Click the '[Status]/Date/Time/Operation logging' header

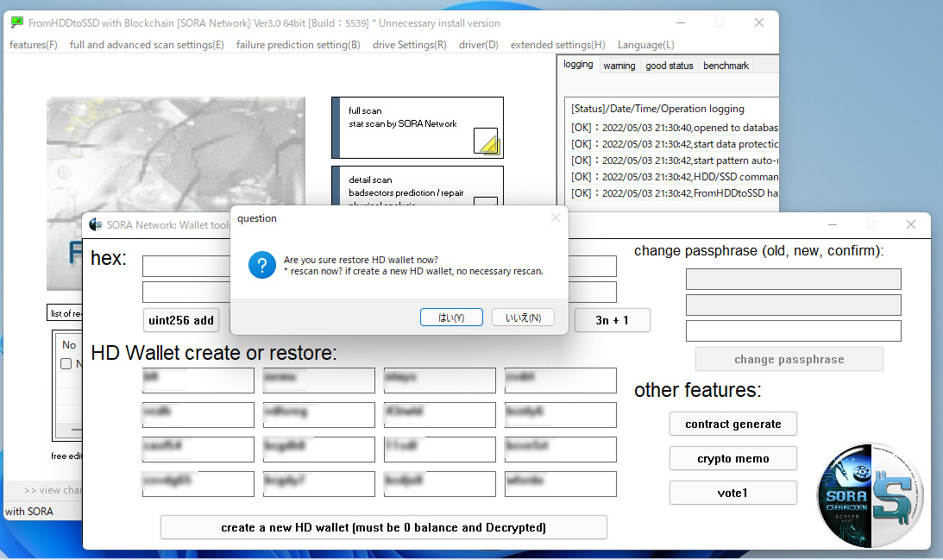click(658, 108)
